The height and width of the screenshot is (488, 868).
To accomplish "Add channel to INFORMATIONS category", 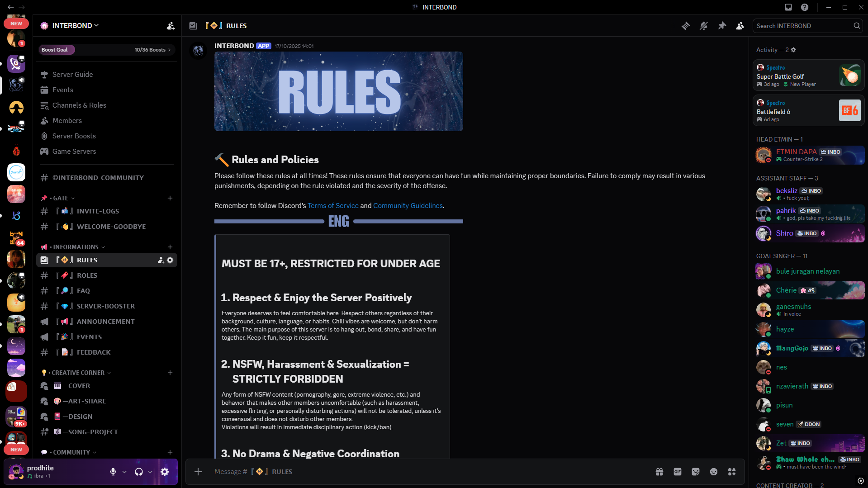I will 170,247.
